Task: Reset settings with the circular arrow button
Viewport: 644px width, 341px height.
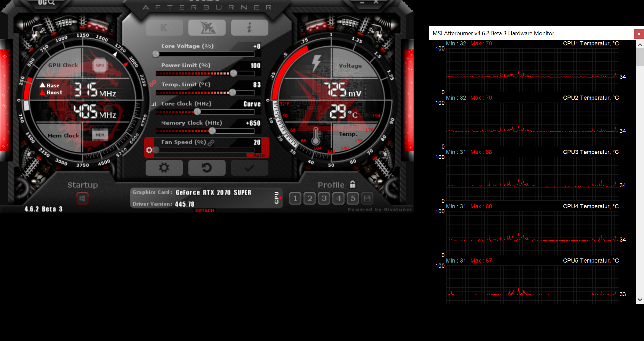Action: pyautogui.click(x=207, y=168)
